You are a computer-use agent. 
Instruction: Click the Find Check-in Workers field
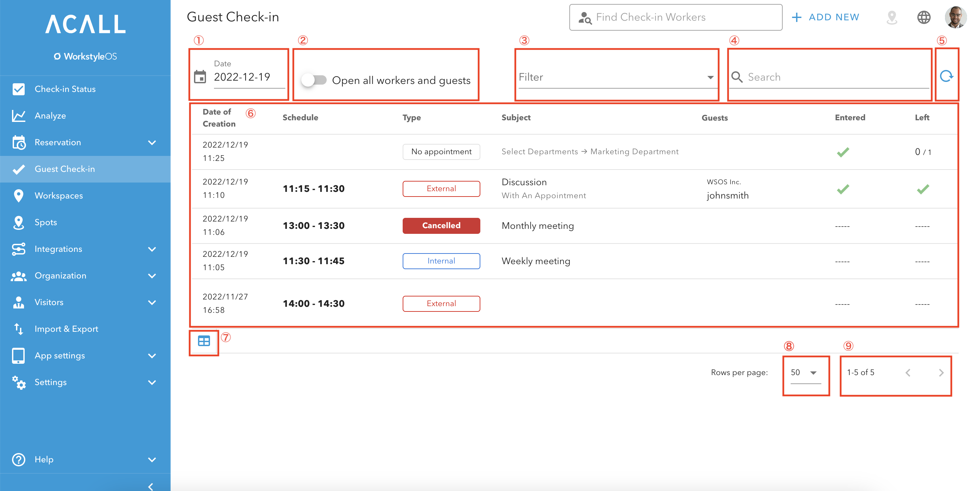676,17
